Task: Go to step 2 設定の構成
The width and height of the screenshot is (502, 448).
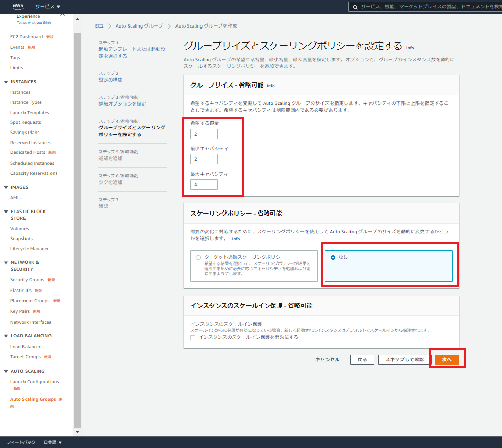Action: tap(111, 80)
